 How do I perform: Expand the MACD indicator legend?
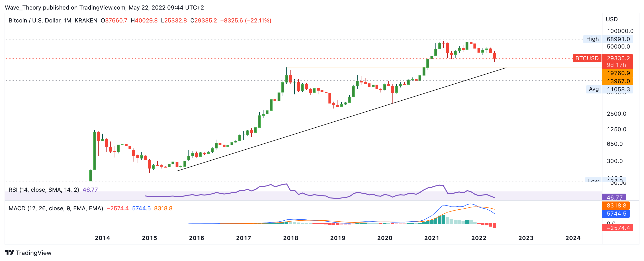coord(55,208)
